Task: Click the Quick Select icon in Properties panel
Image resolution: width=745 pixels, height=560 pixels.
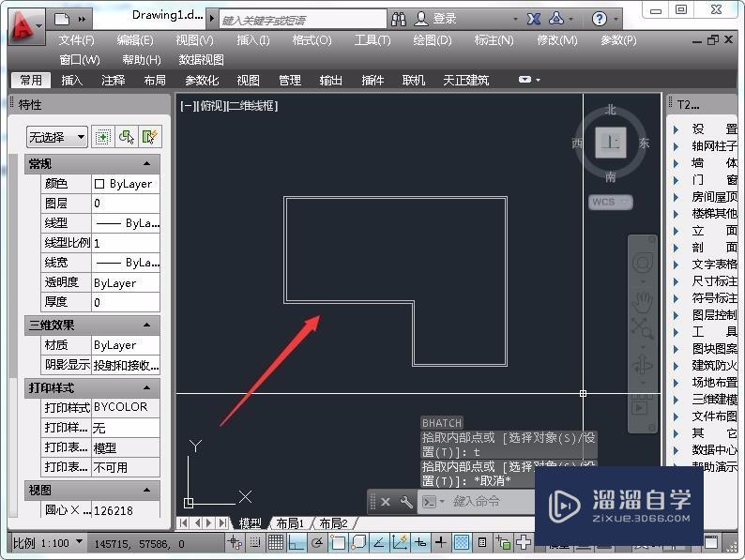Action: coord(149,137)
